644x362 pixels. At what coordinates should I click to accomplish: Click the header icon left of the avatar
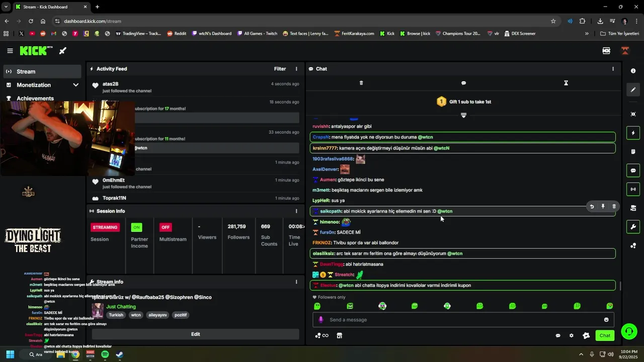pos(606,51)
